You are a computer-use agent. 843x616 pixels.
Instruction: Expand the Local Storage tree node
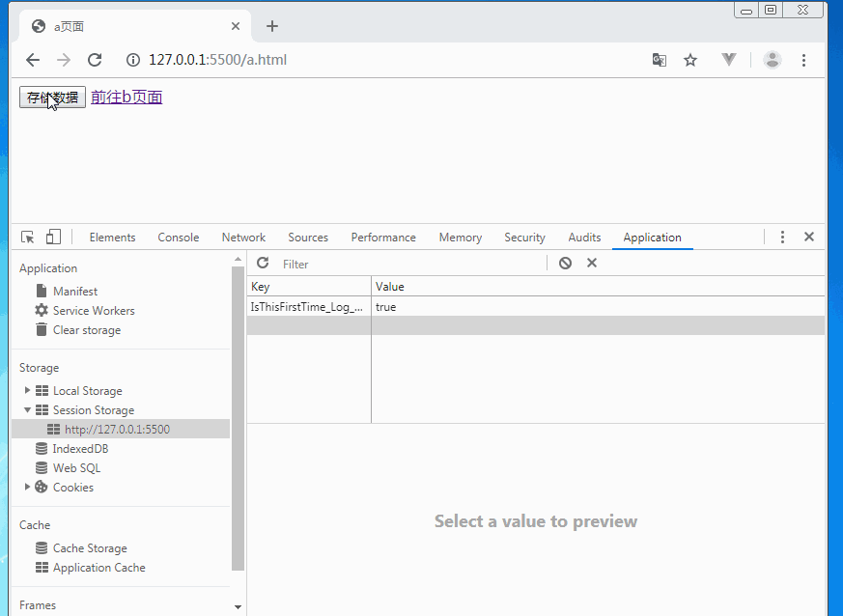pyautogui.click(x=27, y=391)
